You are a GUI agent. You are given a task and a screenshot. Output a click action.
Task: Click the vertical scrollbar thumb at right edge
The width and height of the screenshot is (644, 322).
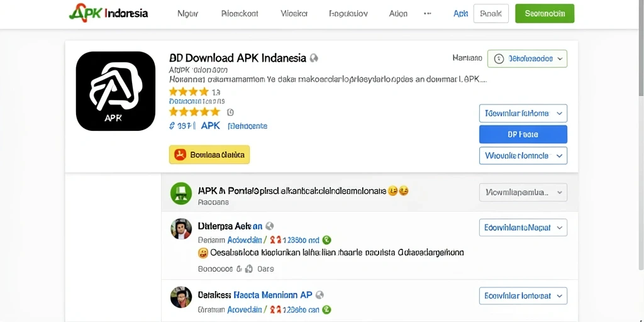coord(641,48)
